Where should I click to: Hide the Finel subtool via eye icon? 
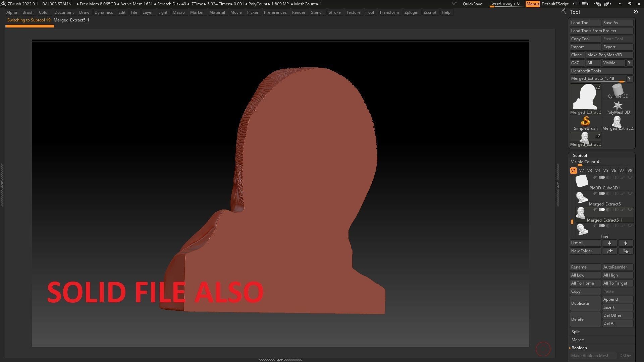click(x=630, y=226)
